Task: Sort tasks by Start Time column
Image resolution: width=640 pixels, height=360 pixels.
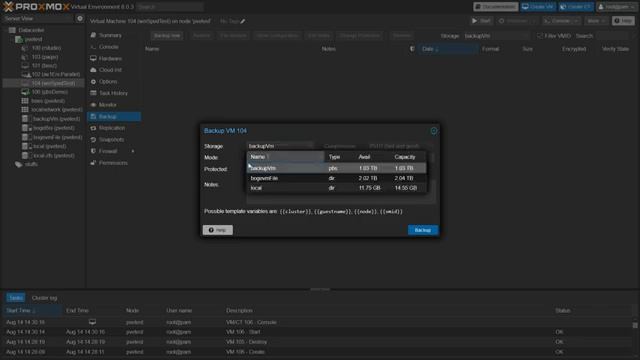Action: (32, 311)
